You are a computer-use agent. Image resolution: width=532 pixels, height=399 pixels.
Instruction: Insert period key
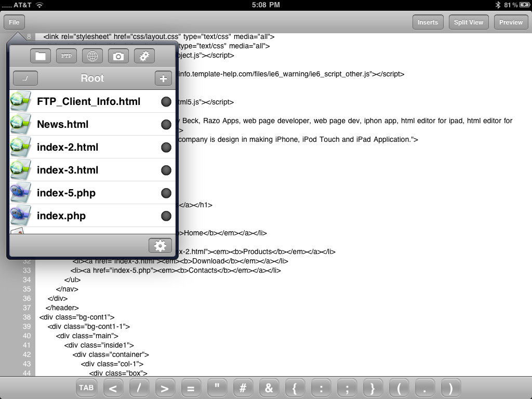click(x=425, y=388)
